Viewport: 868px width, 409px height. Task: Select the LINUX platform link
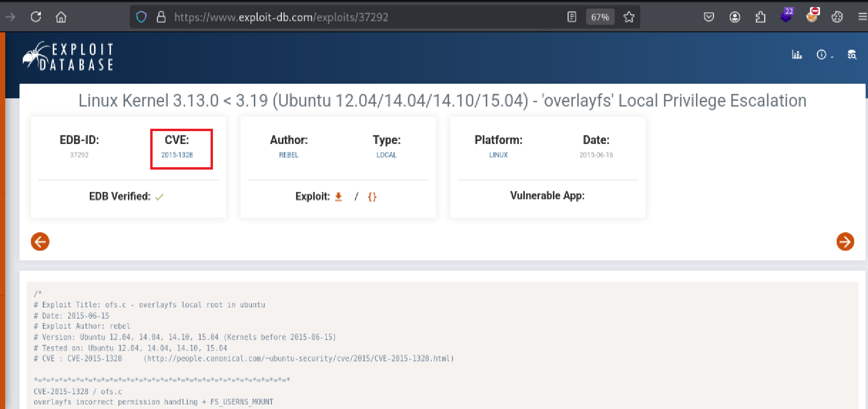pos(498,155)
